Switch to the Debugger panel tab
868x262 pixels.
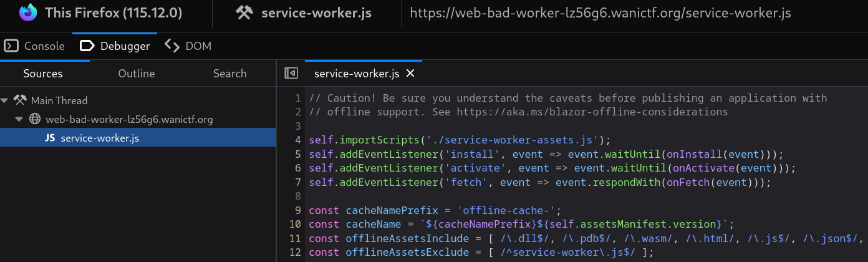(115, 46)
